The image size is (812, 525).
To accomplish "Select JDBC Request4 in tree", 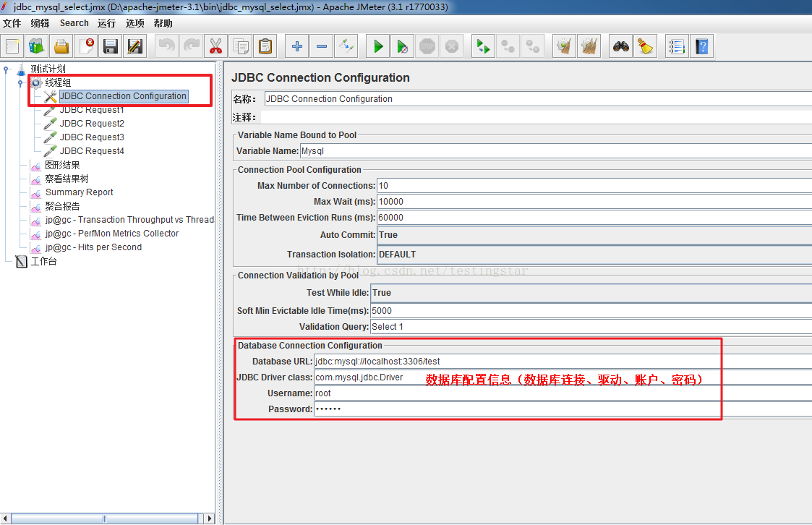I will point(92,151).
